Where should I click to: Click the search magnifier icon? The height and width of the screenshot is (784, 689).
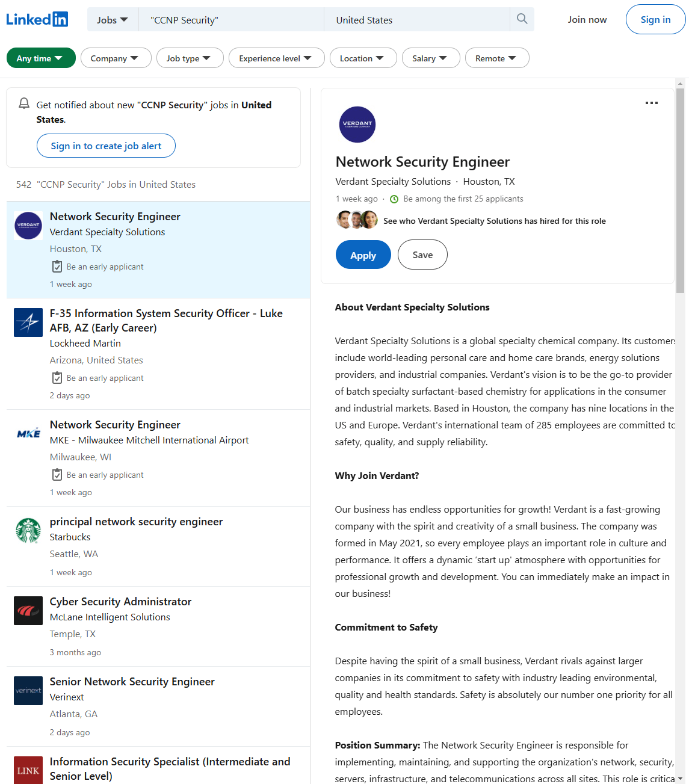pyautogui.click(x=522, y=19)
